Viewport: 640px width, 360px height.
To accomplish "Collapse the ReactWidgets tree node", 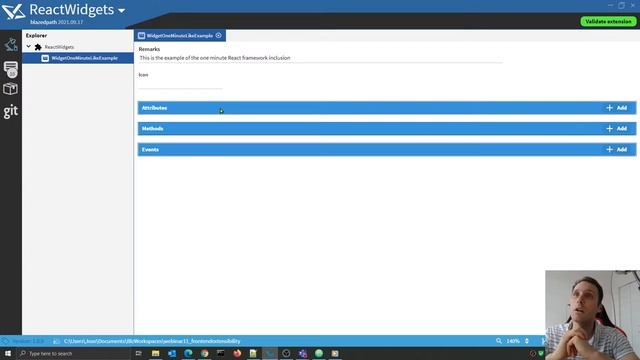I will point(29,47).
